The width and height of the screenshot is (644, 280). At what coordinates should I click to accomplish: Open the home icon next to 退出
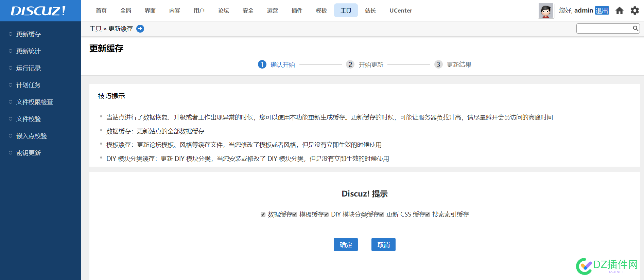(x=620, y=11)
